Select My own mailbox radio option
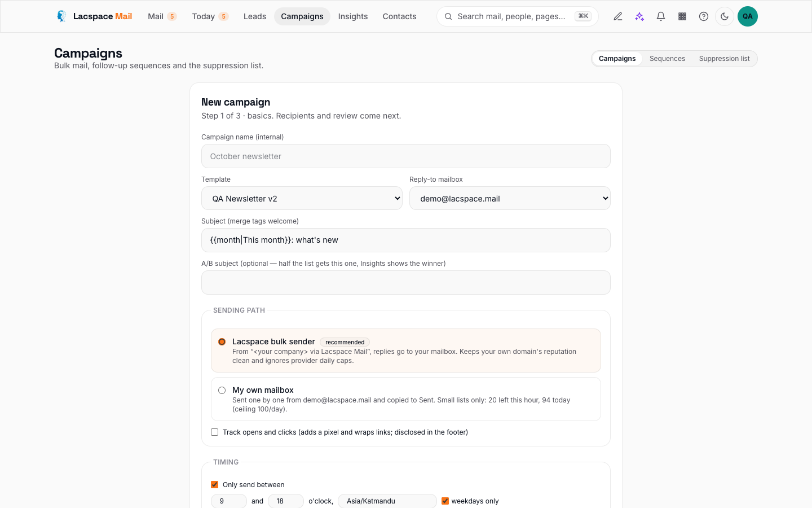 coord(222,390)
